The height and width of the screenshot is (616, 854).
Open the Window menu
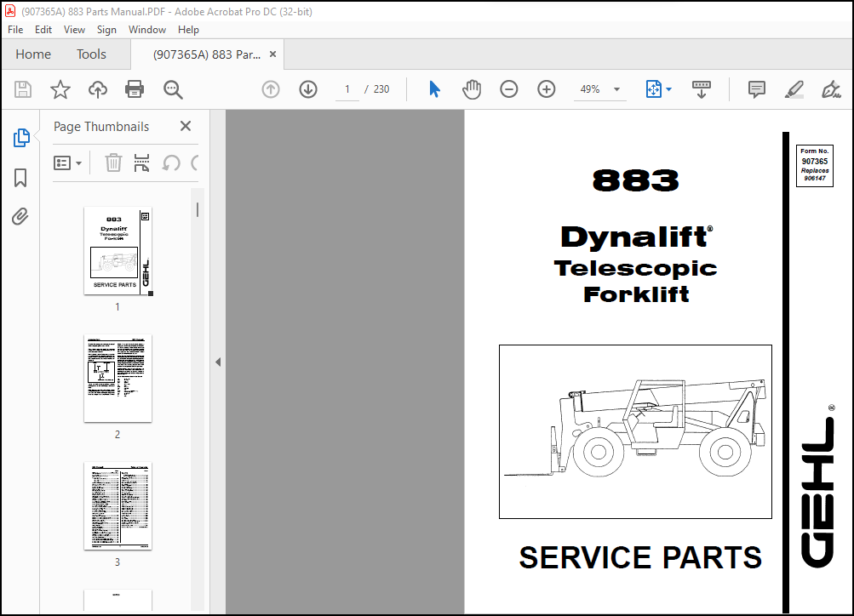point(147,30)
